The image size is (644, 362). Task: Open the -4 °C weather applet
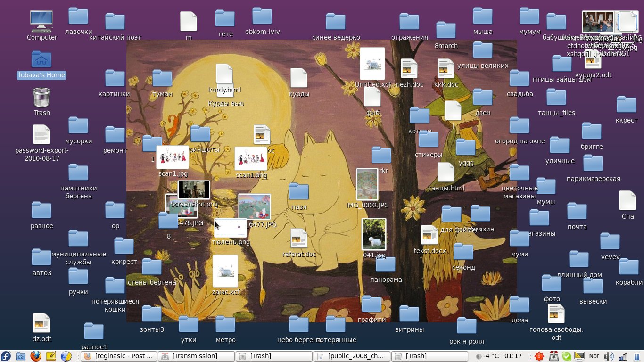[x=487, y=356]
